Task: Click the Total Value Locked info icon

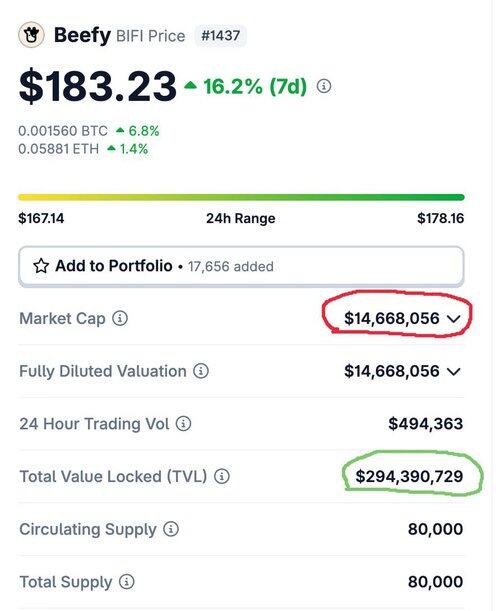Action: coord(222,476)
